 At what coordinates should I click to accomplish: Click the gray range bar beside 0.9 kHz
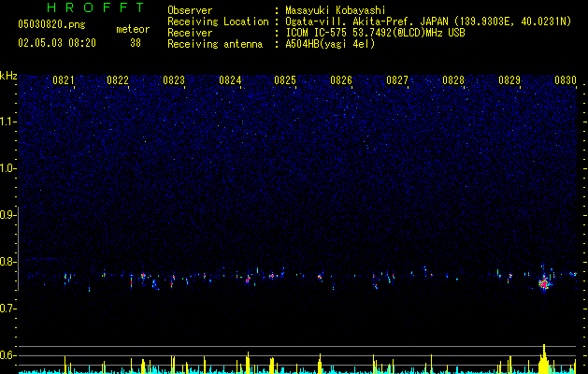click(18, 248)
